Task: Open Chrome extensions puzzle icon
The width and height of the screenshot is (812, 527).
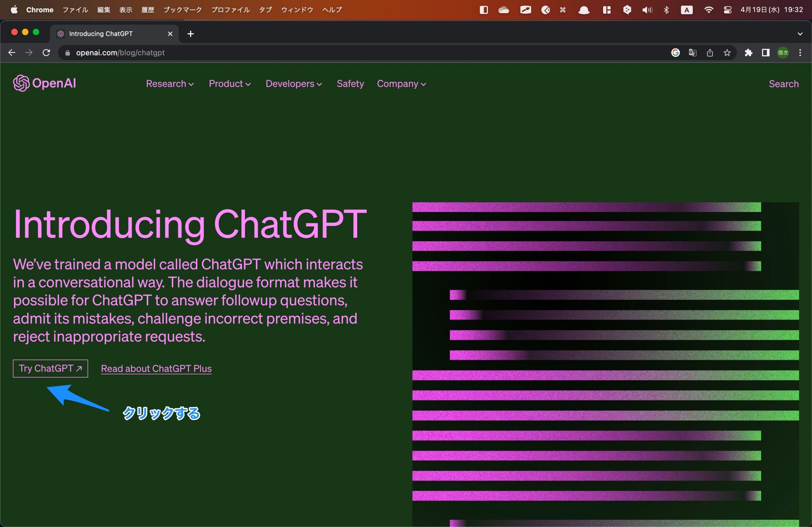Action: point(749,53)
